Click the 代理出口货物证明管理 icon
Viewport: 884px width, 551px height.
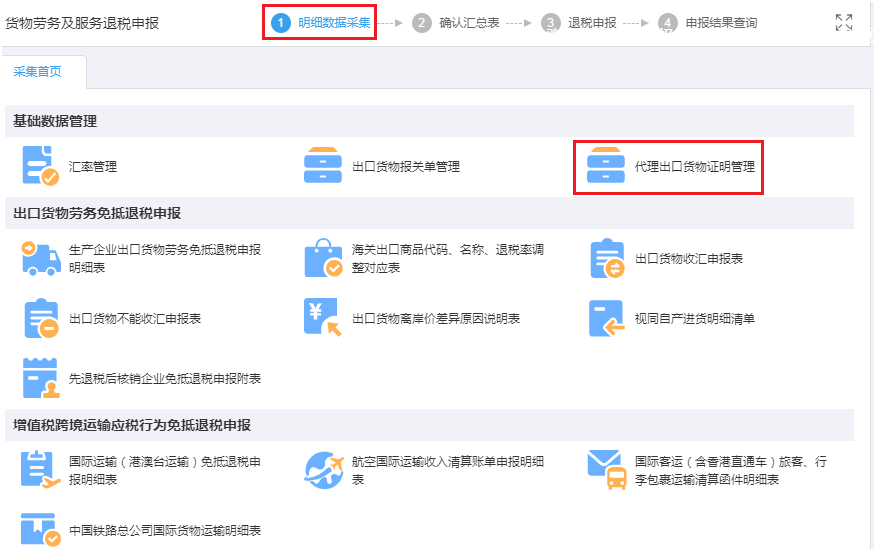click(x=606, y=166)
